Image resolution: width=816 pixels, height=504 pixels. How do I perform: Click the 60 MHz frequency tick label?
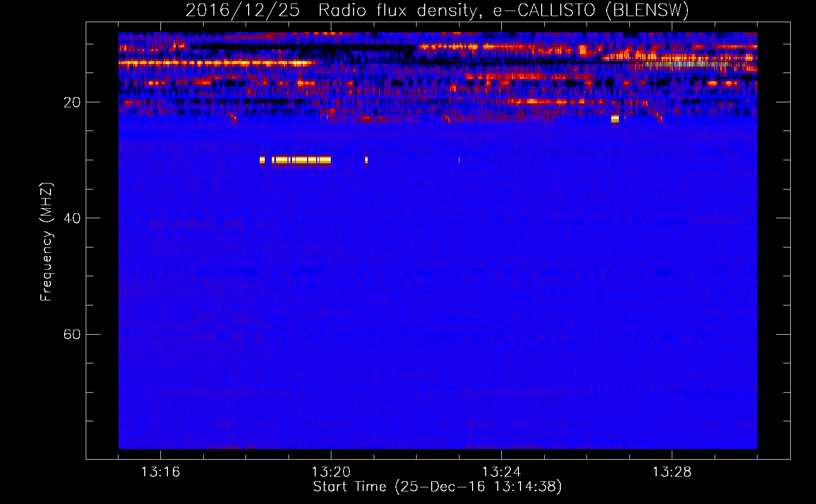click(x=72, y=334)
